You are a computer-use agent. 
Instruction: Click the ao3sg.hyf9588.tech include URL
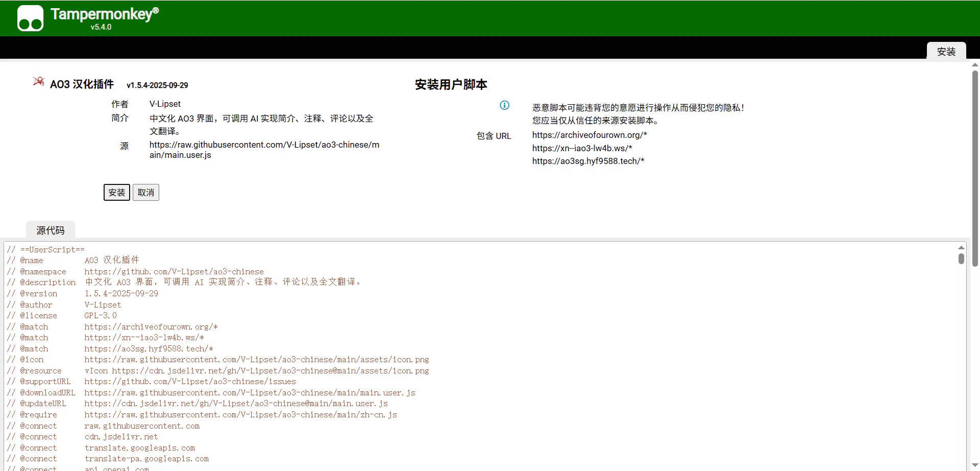(588, 161)
